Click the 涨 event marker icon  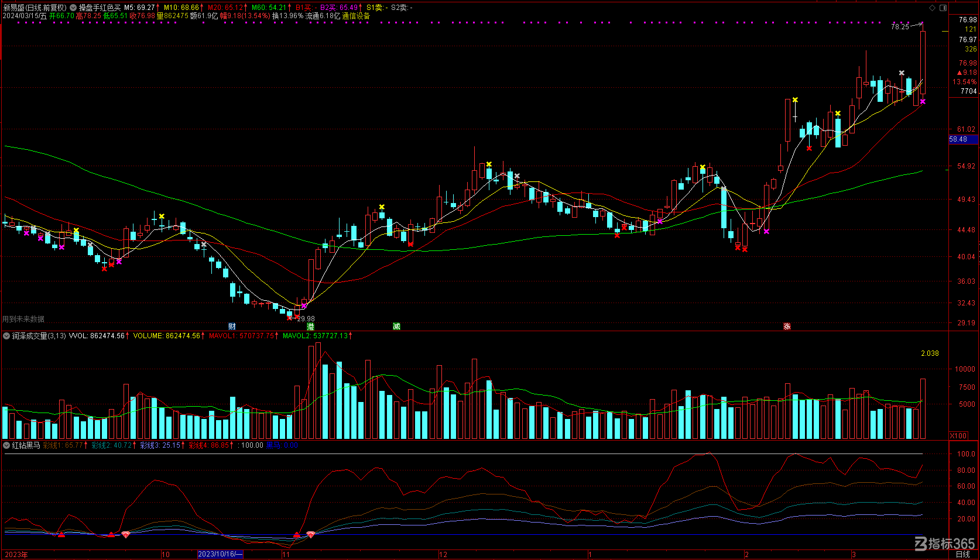pyautogui.click(x=787, y=327)
